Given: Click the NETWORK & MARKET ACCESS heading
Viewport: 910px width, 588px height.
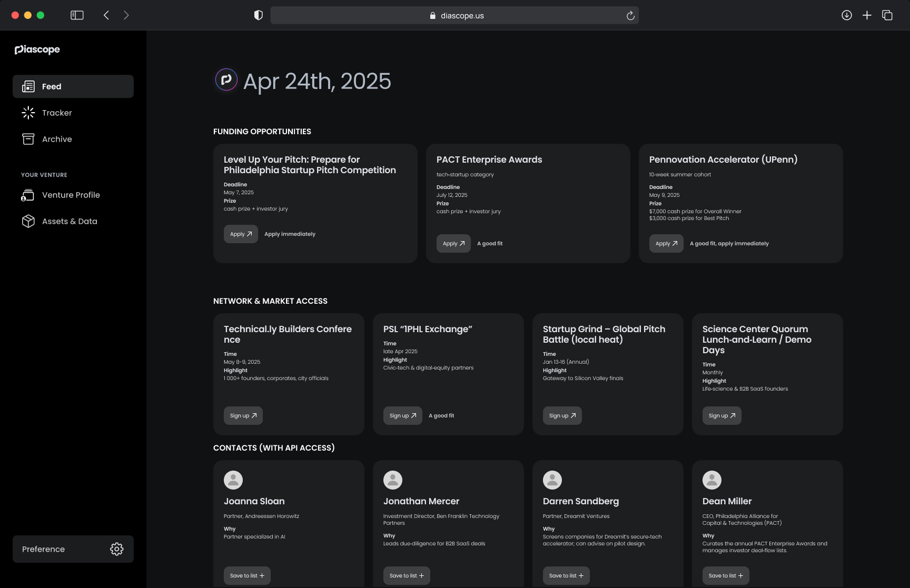Looking at the screenshot, I should click(x=270, y=301).
